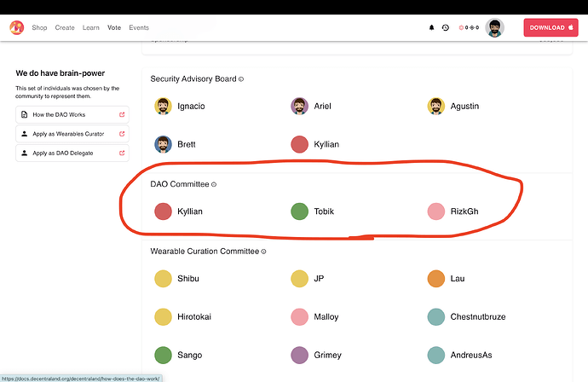Image resolution: width=588 pixels, height=382 pixels.
Task: Open Agustin's avatar
Action: coord(436,107)
